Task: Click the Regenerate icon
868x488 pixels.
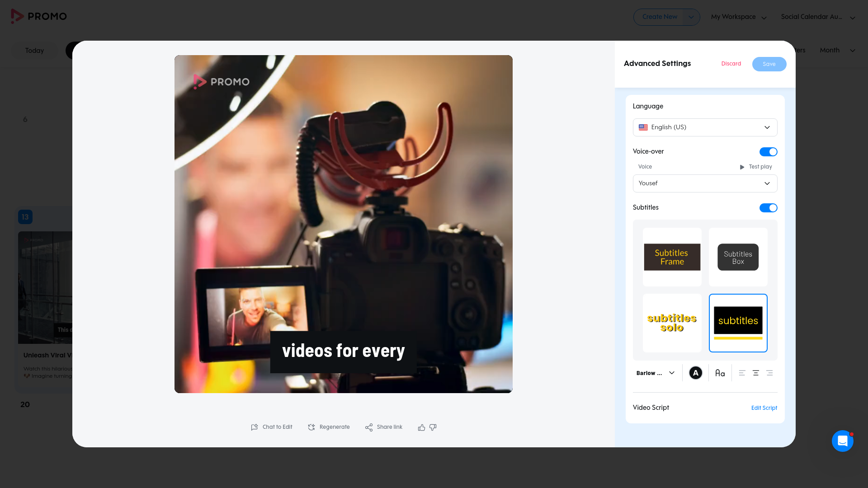Action: 311,427
